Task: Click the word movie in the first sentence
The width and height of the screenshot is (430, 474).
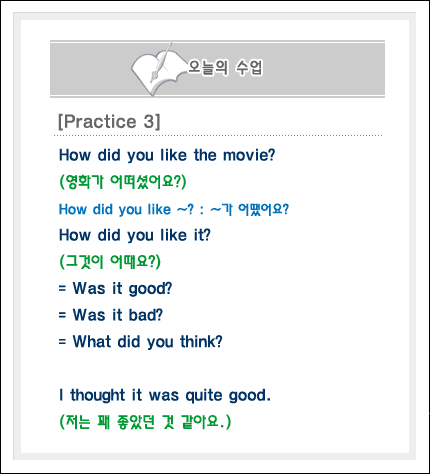Action: pos(249,155)
